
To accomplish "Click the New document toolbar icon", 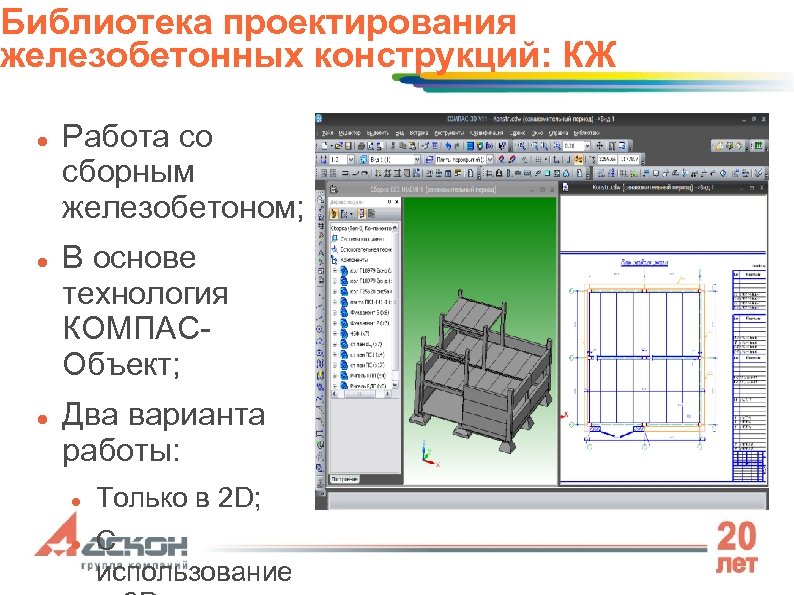I will click(325, 146).
